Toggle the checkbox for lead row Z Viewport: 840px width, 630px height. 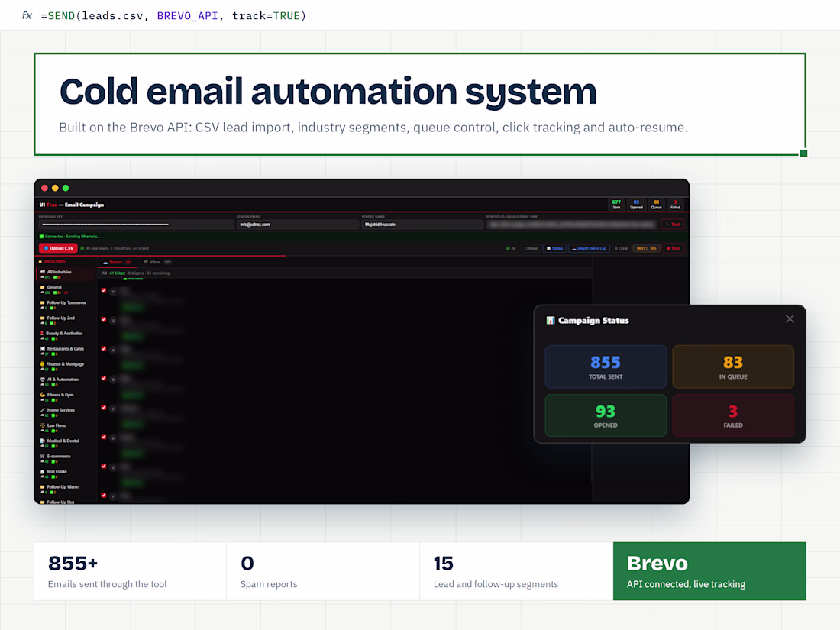coord(103,320)
